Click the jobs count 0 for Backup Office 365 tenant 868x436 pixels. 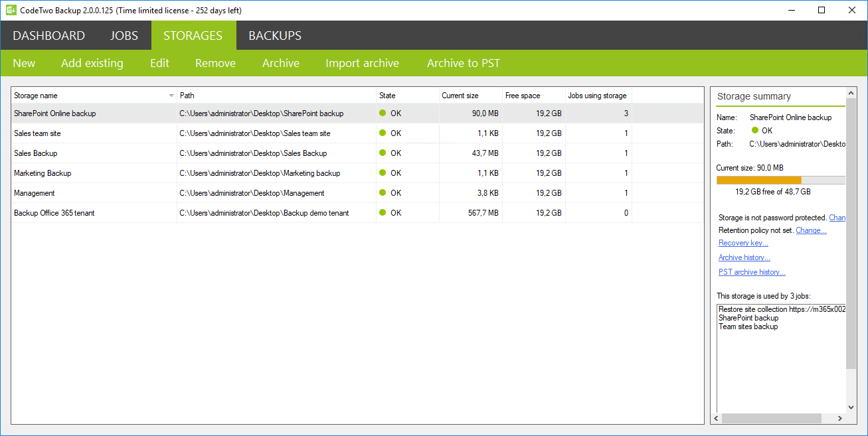[626, 213]
